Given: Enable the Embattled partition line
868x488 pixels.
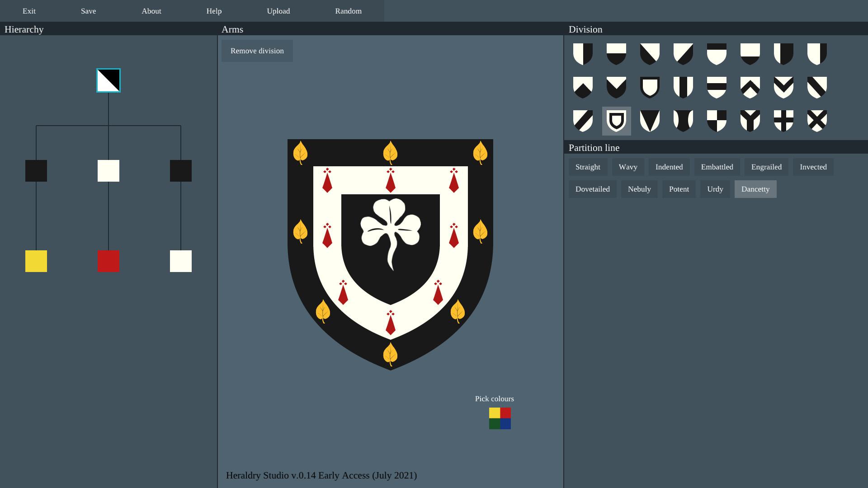Looking at the screenshot, I should click(717, 167).
